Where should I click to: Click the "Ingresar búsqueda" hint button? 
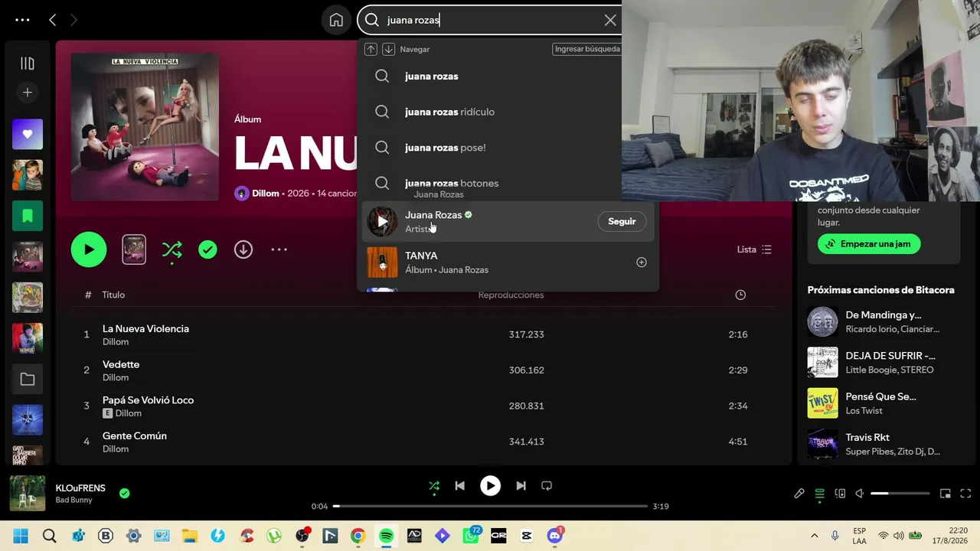pyautogui.click(x=587, y=49)
